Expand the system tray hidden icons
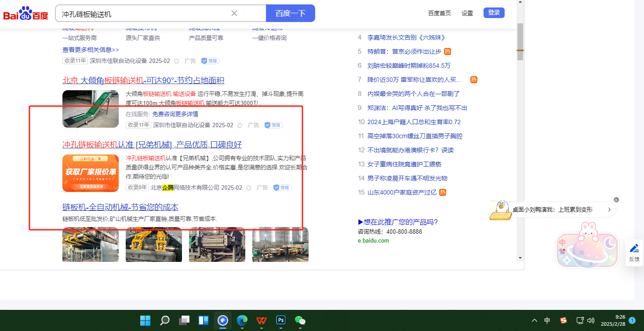This screenshot has height=331, width=644. 535,320
